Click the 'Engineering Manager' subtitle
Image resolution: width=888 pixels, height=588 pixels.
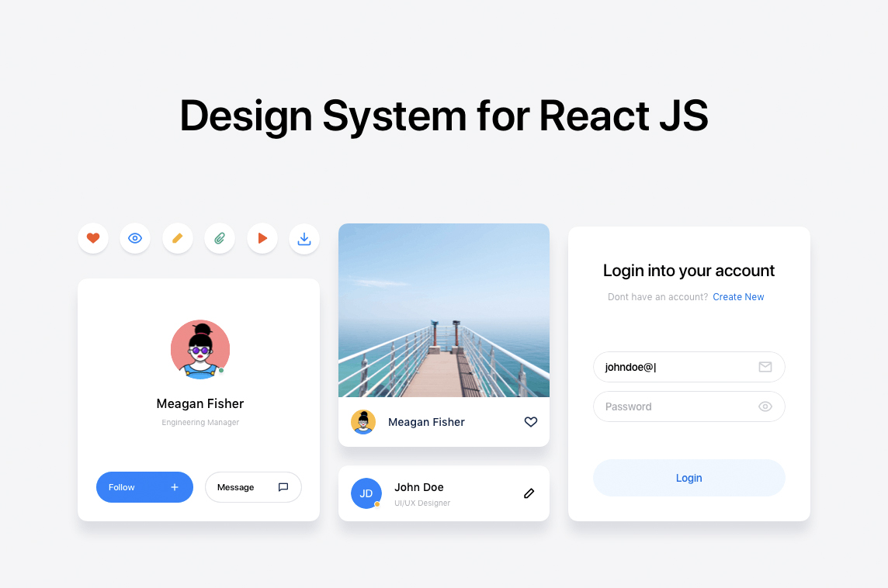(x=200, y=422)
